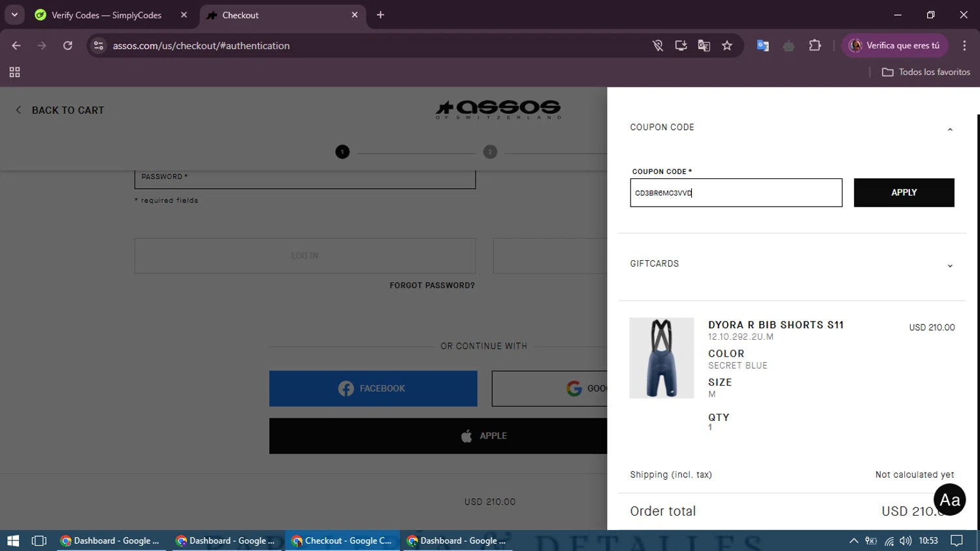This screenshot has height=551, width=980.
Task: Translate this page icon
Action: pyautogui.click(x=704, y=46)
